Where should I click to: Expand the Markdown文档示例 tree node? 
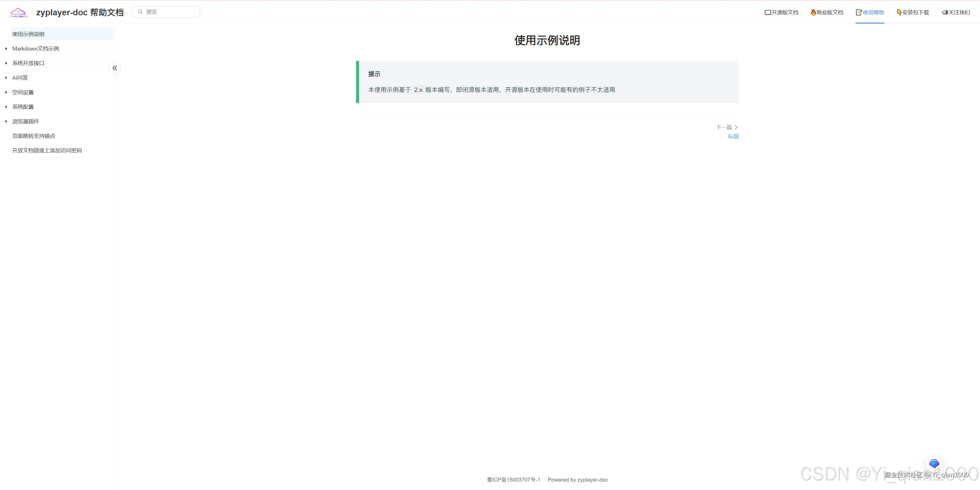pyautogui.click(x=6, y=49)
